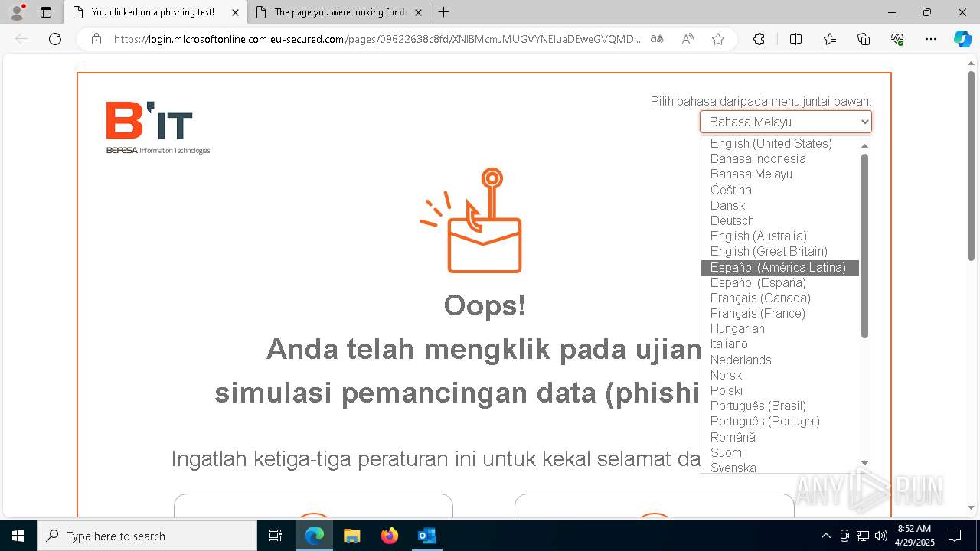Select Português (Portugal) option
The width and height of the screenshot is (980, 551).
coord(779,421)
